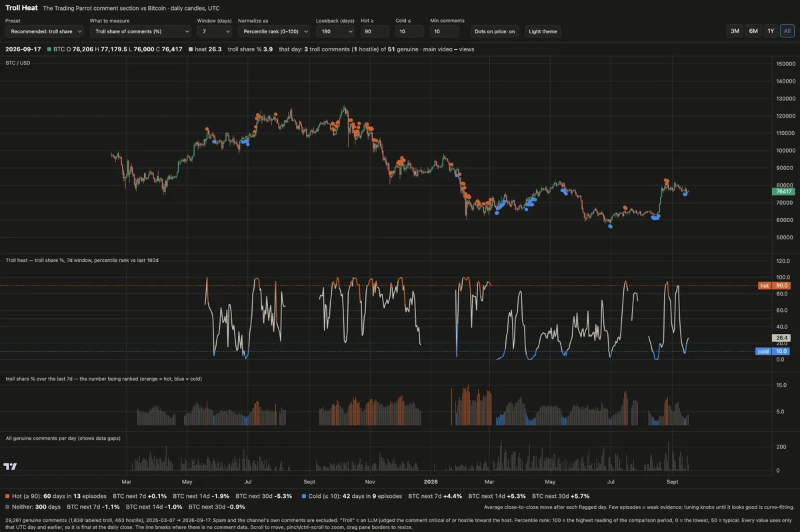Screen dimensions: 800x532
Task: Click the 200 comments axis label
Action: tap(781, 447)
